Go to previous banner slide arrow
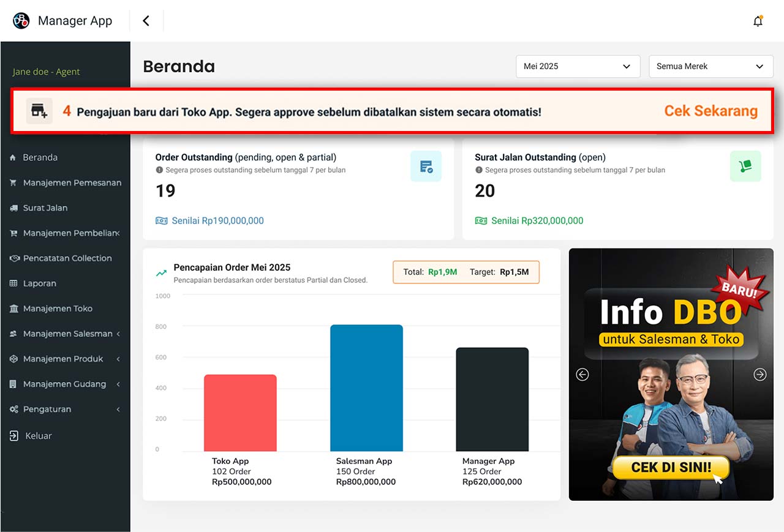The height and width of the screenshot is (532, 784). pos(582,374)
